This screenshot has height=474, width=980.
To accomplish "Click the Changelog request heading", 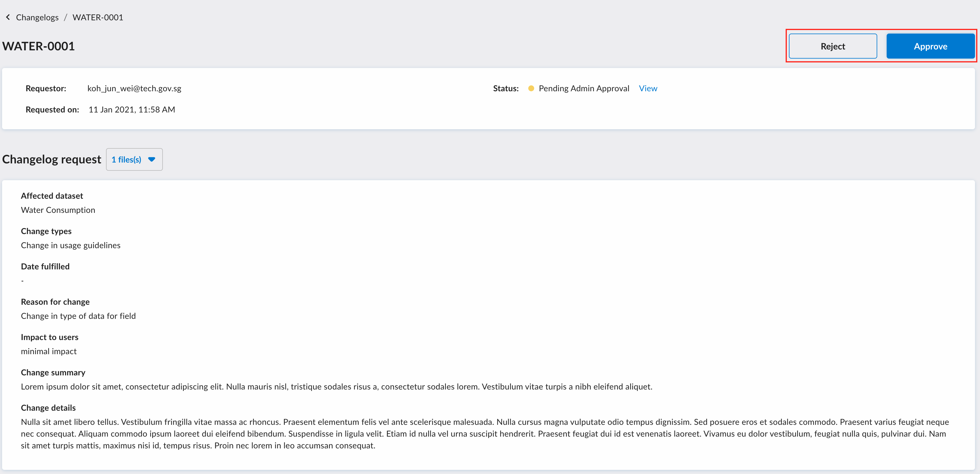I will click(x=52, y=159).
